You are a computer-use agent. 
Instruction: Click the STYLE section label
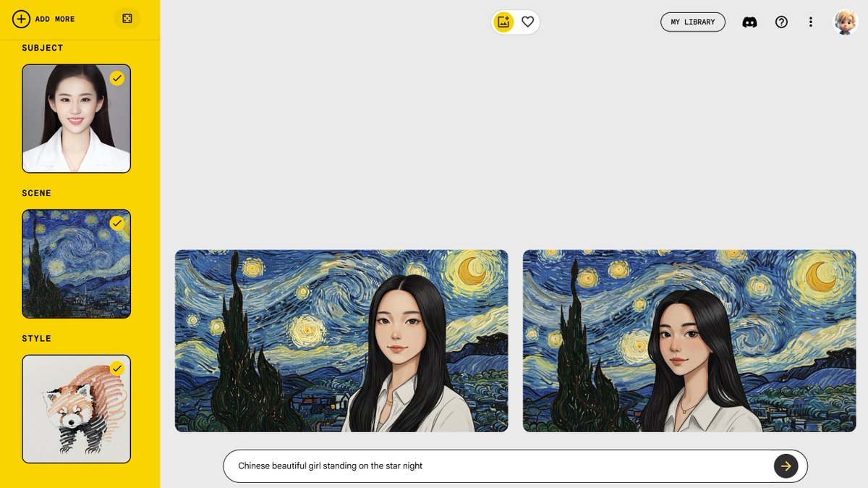pos(36,338)
